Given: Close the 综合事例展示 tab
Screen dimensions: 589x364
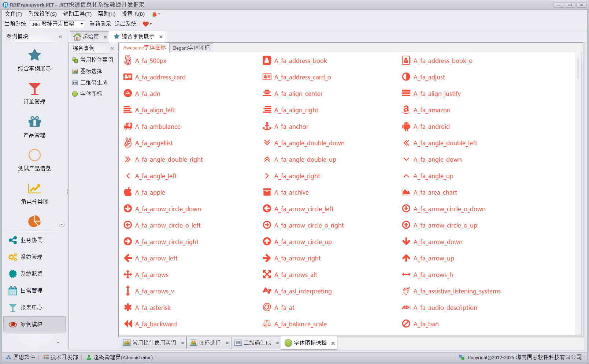Looking at the screenshot, I should (161, 37).
